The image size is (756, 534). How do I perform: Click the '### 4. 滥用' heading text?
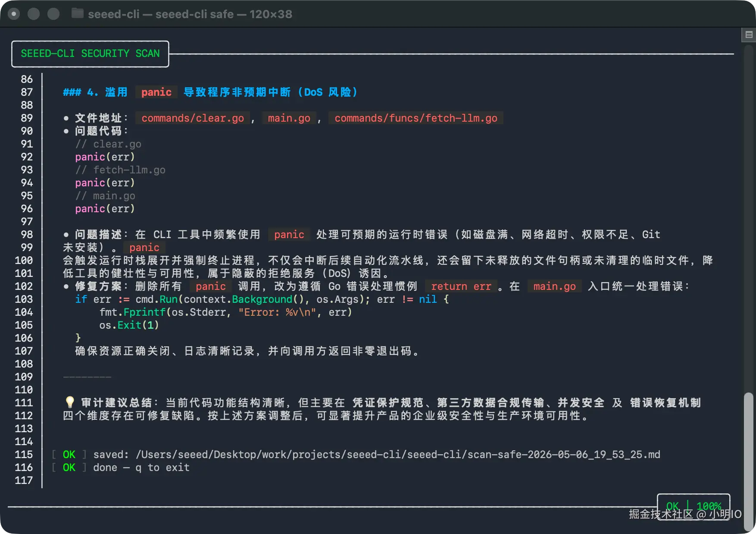coord(95,92)
